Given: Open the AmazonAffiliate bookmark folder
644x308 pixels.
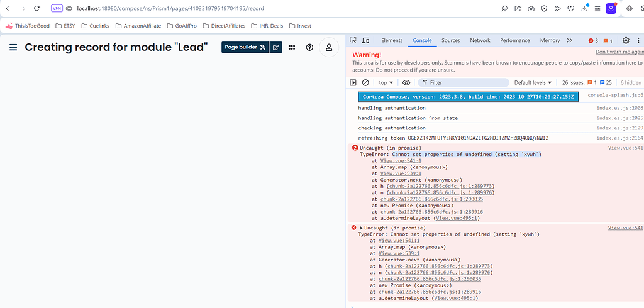Looking at the screenshot, I should point(138,26).
